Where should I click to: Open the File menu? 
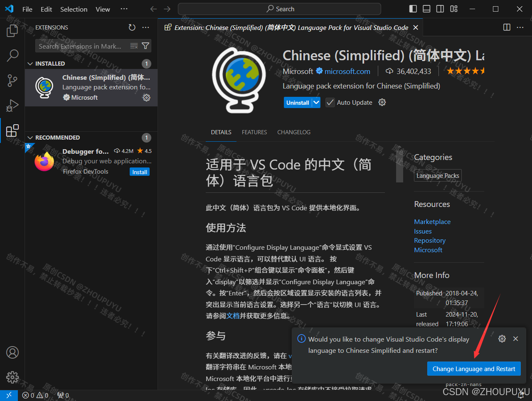pos(27,9)
